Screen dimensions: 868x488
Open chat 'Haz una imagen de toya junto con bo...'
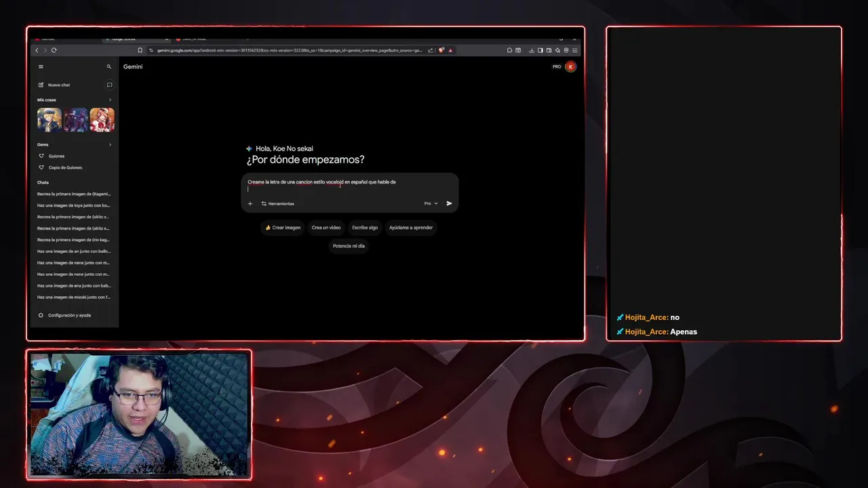[74, 205]
